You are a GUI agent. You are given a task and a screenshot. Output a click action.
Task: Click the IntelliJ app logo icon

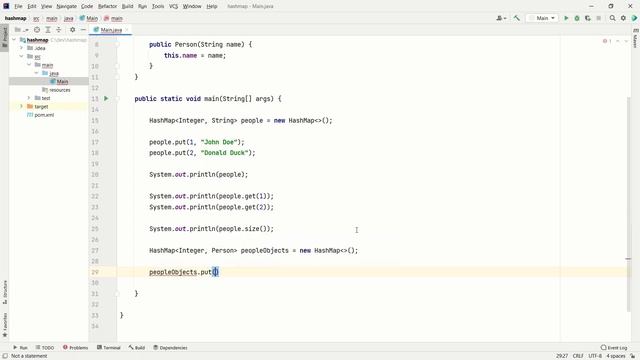tap(6, 6)
